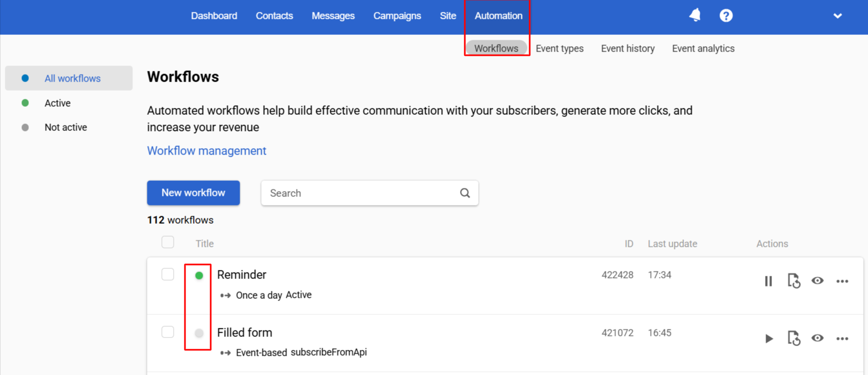
Task: Click the ID 422428
Action: [x=617, y=275]
